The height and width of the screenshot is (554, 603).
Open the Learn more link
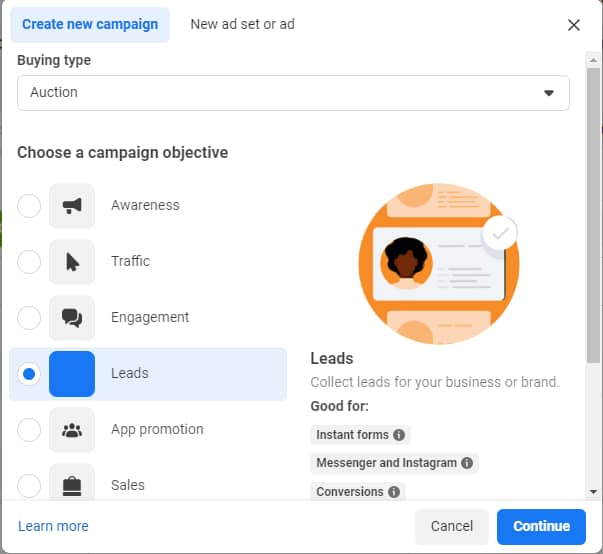pyautogui.click(x=53, y=526)
